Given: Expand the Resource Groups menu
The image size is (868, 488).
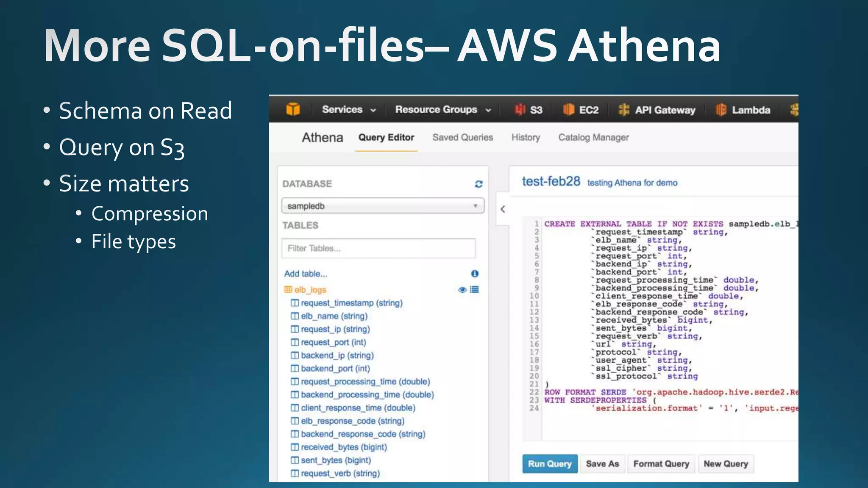Looking at the screenshot, I should pos(443,110).
